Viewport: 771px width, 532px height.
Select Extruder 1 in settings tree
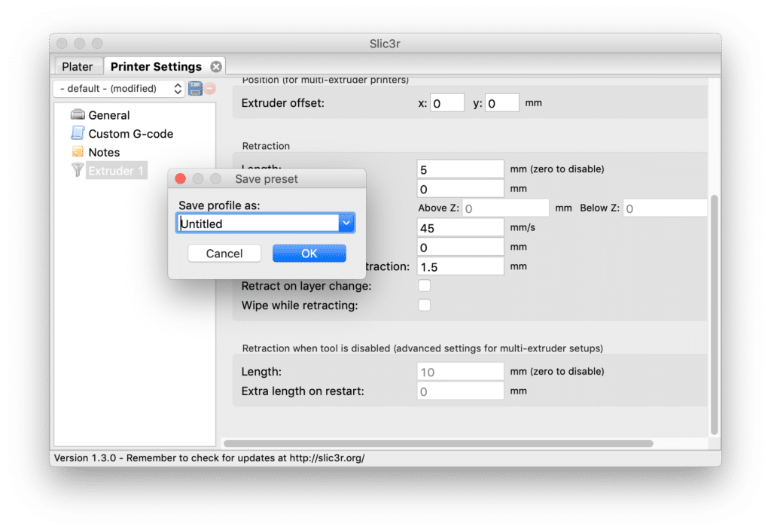tap(116, 171)
